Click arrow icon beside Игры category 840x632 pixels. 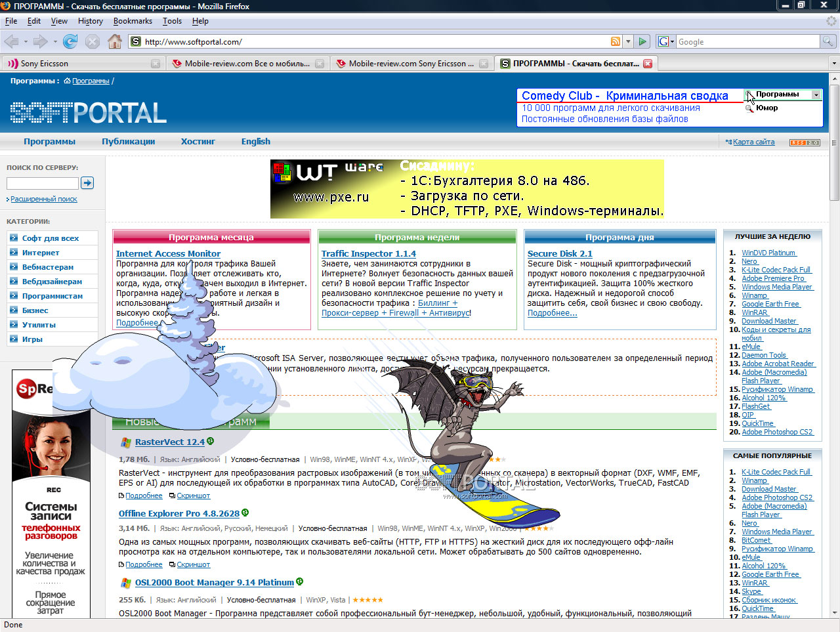14,339
